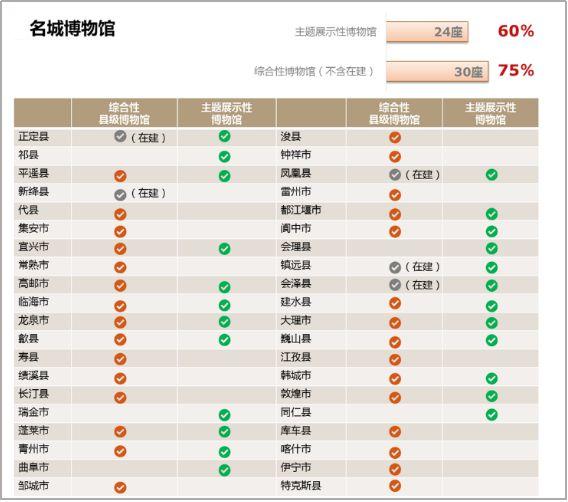Click the orange check in 库车县 row
Viewport: 568px width, 502px height.
pos(395,431)
